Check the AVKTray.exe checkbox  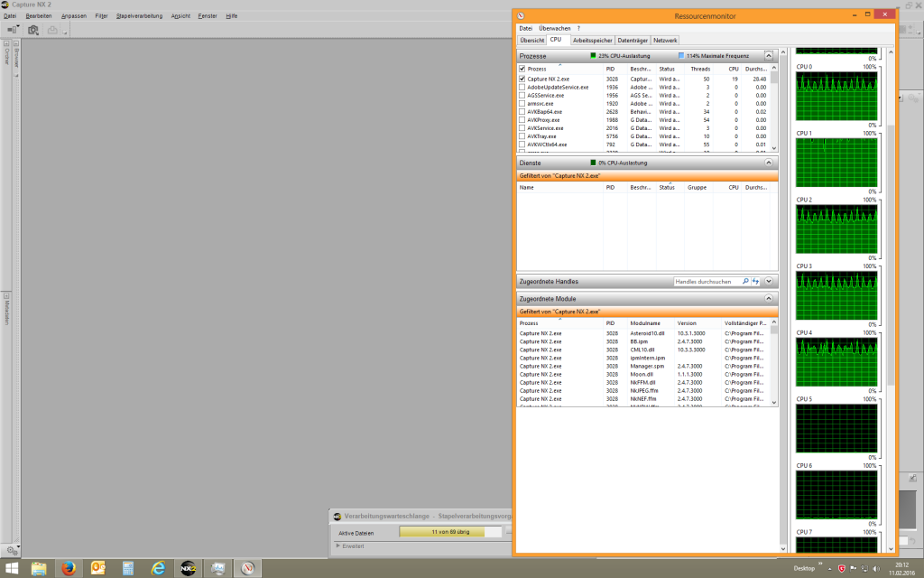[522, 136]
